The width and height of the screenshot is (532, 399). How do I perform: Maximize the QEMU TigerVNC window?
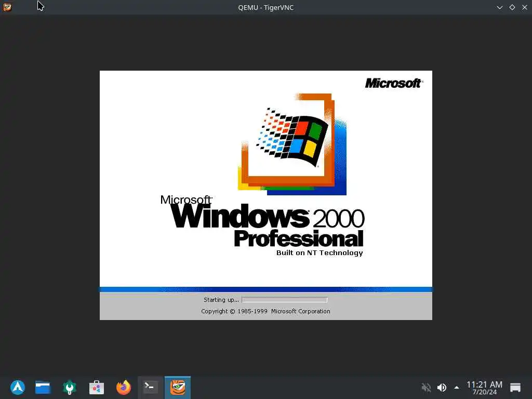pyautogui.click(x=512, y=7)
